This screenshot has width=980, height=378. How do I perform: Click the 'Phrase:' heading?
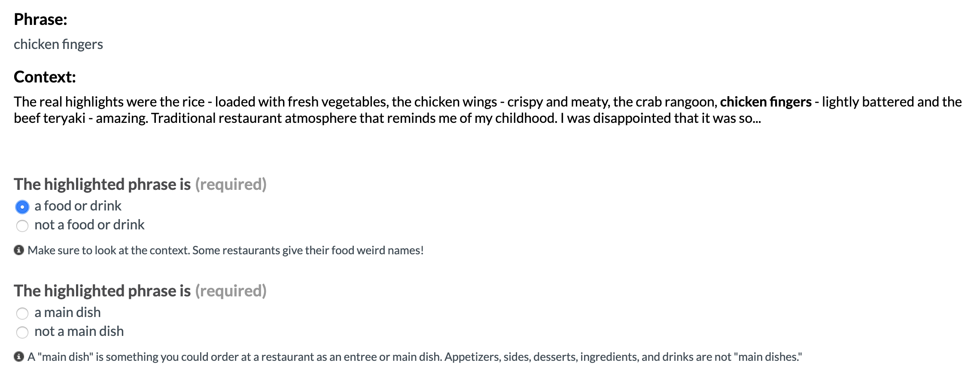pyautogui.click(x=40, y=19)
